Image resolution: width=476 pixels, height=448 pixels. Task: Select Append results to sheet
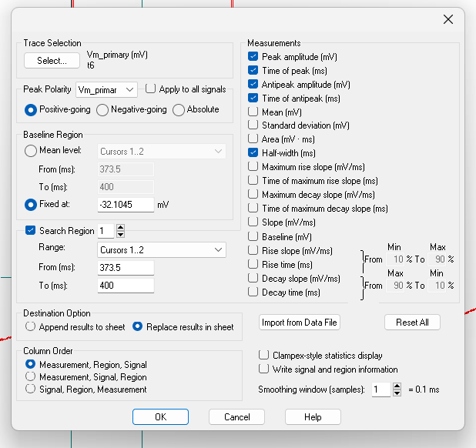(30, 326)
